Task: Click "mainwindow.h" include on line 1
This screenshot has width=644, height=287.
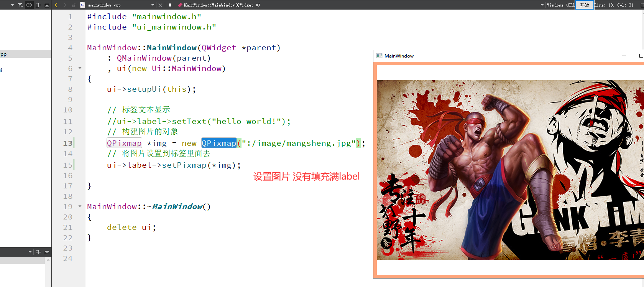Action: 167,16
